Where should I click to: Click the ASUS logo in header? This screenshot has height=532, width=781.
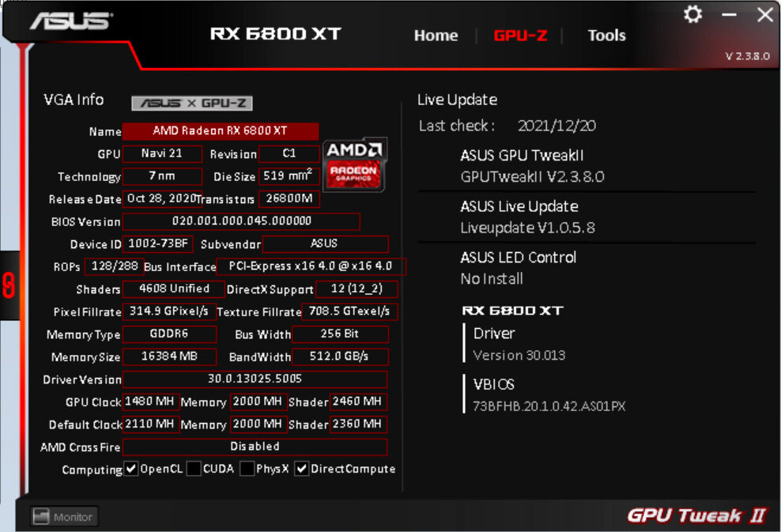(x=70, y=21)
